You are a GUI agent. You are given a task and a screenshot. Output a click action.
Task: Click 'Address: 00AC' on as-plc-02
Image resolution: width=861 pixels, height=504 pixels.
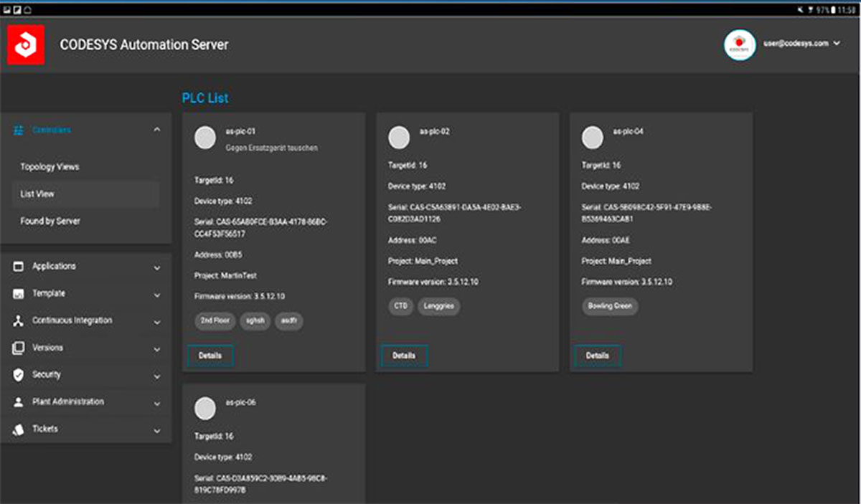(x=413, y=240)
